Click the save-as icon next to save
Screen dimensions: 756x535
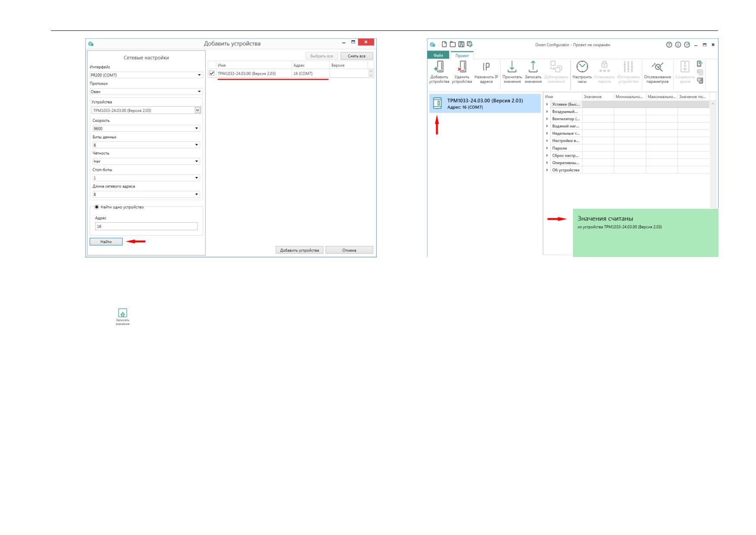470,44
